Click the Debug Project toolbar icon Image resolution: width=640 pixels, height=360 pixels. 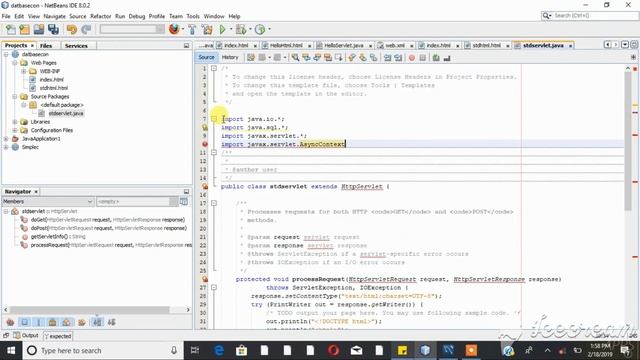pos(241,29)
